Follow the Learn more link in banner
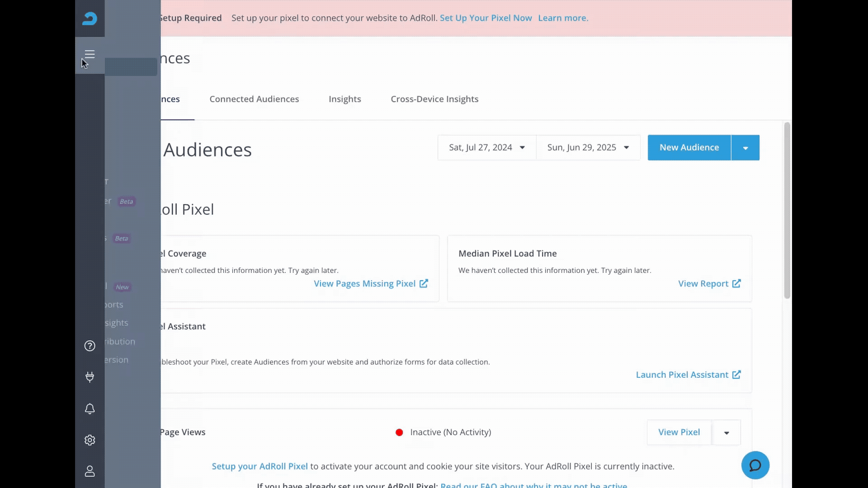This screenshot has width=868, height=488. (563, 18)
